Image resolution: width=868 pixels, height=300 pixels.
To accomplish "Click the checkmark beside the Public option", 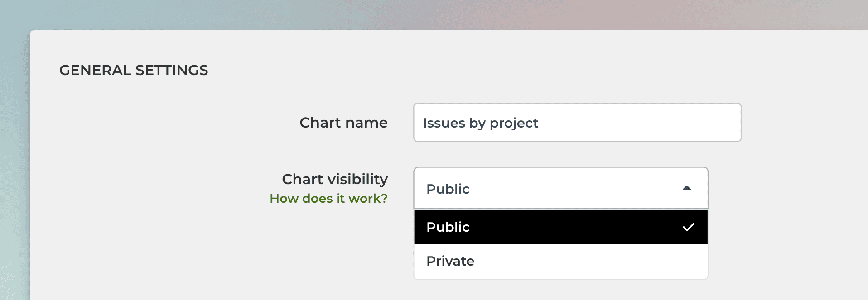I will [x=688, y=227].
